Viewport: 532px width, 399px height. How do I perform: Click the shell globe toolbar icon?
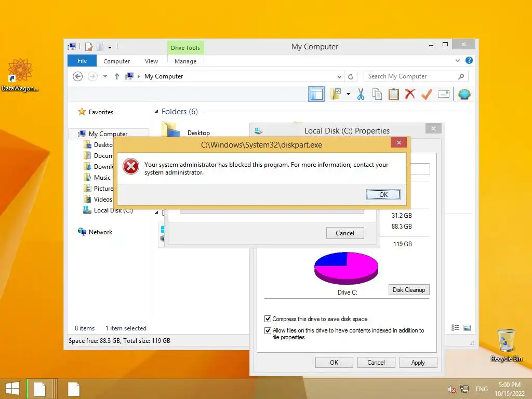[x=464, y=94]
